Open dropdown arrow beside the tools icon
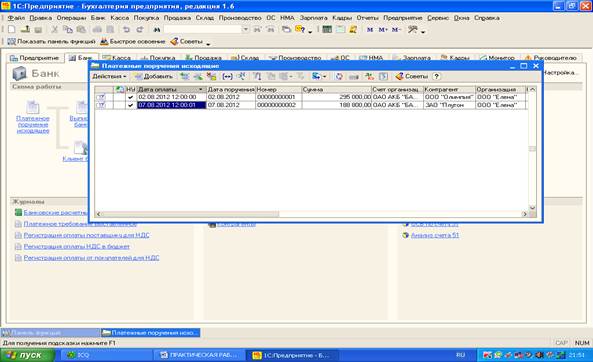The image size is (593, 362). [x=423, y=32]
